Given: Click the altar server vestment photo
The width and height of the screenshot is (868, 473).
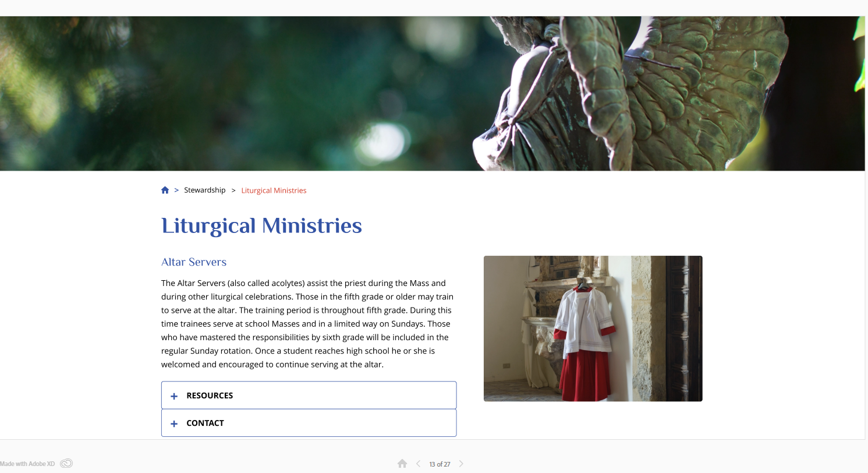Looking at the screenshot, I should pyautogui.click(x=593, y=329).
